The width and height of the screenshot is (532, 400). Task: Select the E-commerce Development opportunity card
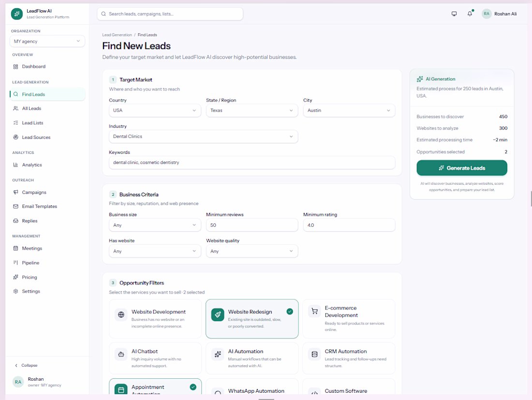[x=349, y=319]
